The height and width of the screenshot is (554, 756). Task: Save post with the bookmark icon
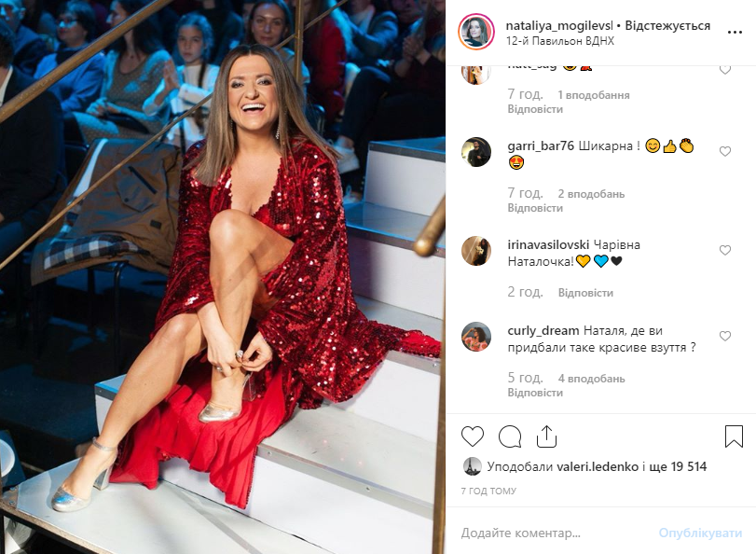coord(734,436)
